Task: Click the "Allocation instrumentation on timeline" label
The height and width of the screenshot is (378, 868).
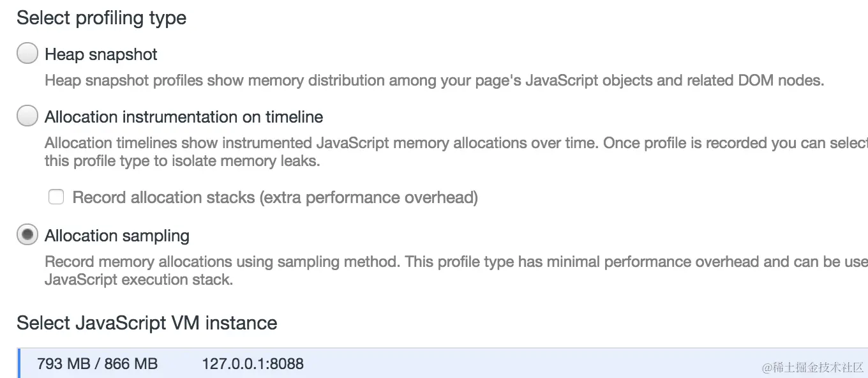Action: point(184,117)
